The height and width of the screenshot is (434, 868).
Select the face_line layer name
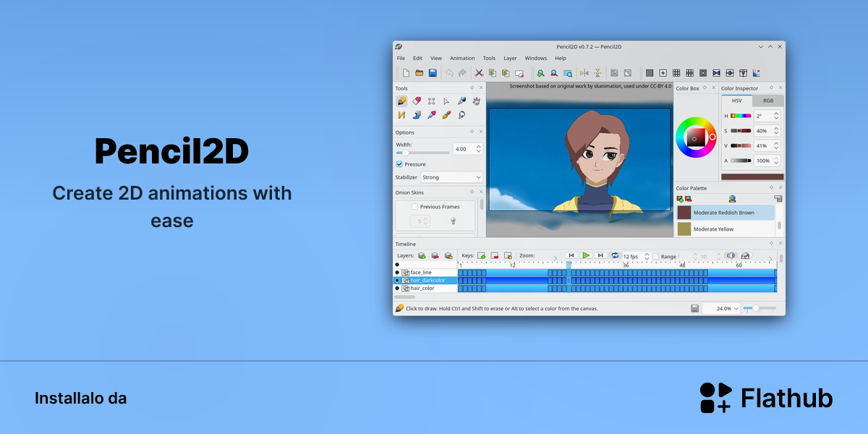(421, 273)
